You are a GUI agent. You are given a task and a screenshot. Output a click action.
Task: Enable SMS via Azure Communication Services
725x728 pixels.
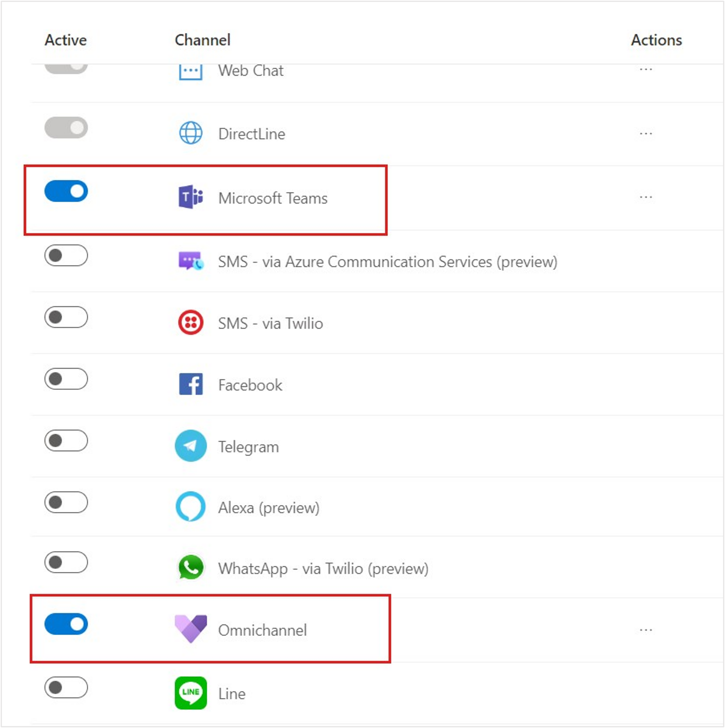66,255
